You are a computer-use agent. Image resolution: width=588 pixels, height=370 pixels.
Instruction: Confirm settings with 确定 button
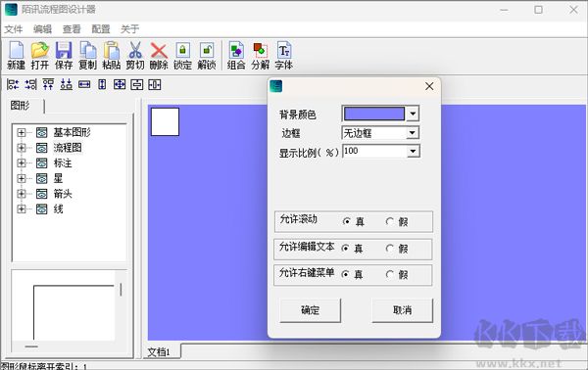point(310,310)
